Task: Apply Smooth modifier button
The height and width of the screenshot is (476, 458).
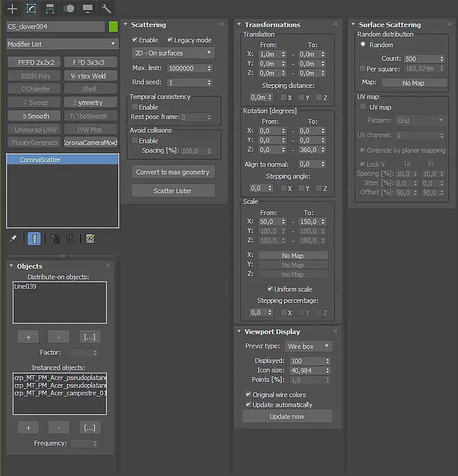Action: (x=34, y=116)
